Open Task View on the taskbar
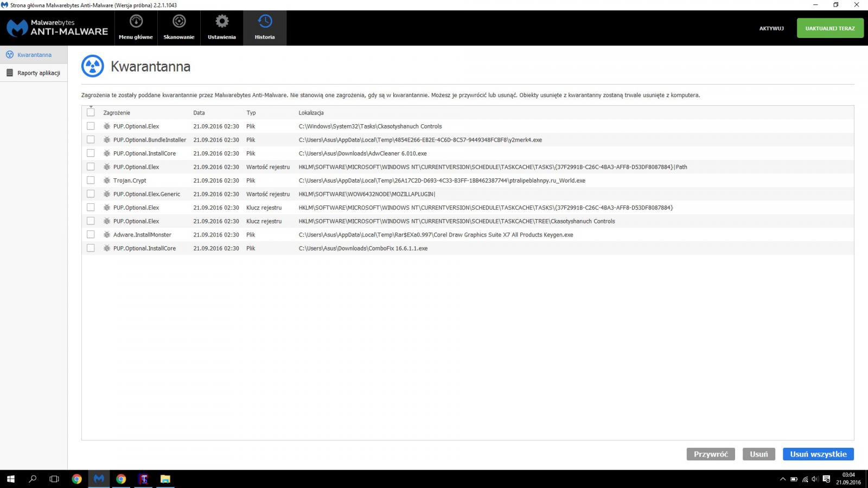This screenshot has height=488, width=868. 54,479
